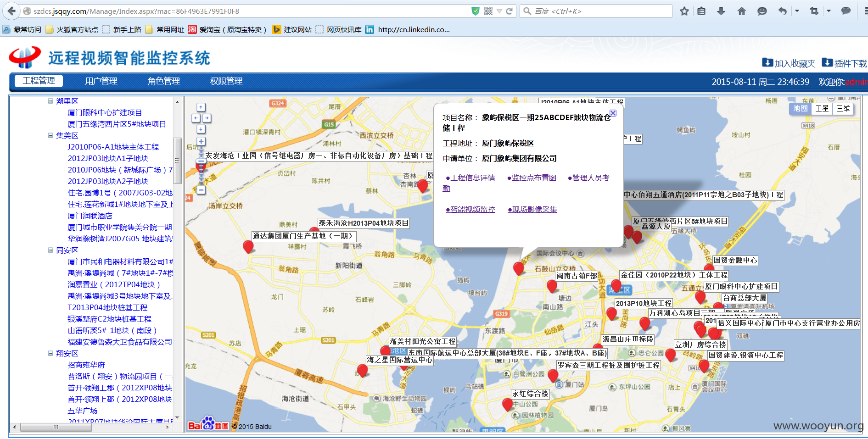Open the downloads arrow icon
868x439 pixels.
click(x=721, y=11)
